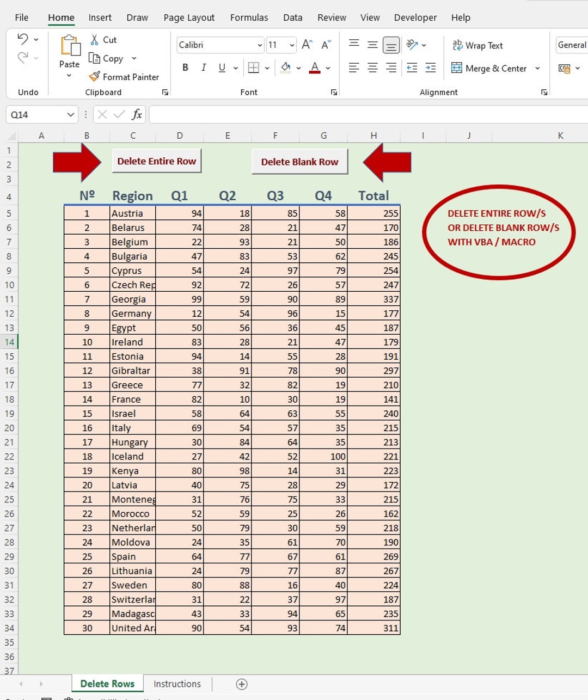The width and height of the screenshot is (588, 700).
Task: Toggle underline formatting
Action: tap(222, 67)
